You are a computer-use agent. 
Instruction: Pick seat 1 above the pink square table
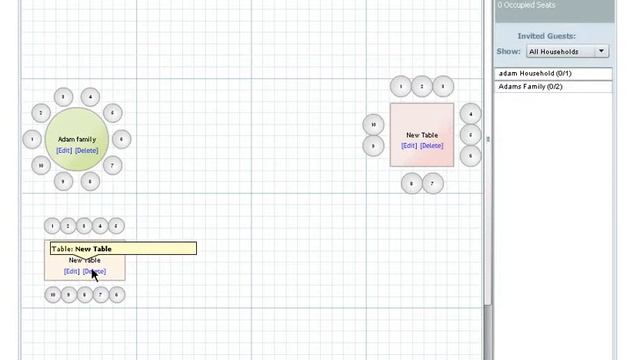401,87
